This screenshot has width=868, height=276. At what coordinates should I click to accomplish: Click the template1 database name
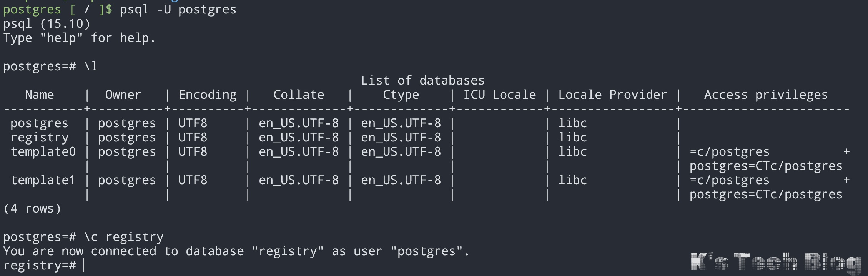[43, 180]
